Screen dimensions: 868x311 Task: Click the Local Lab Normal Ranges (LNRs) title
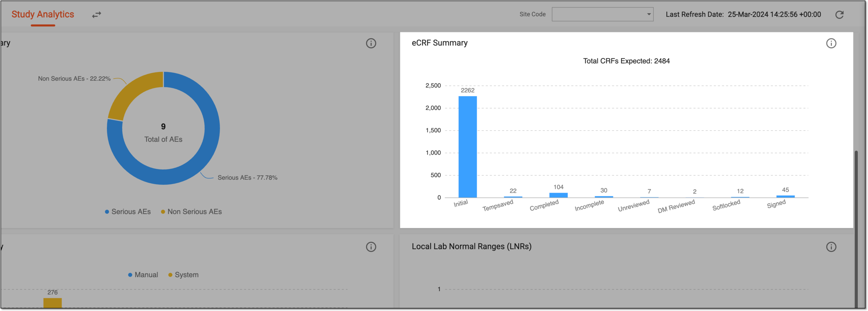click(x=471, y=246)
